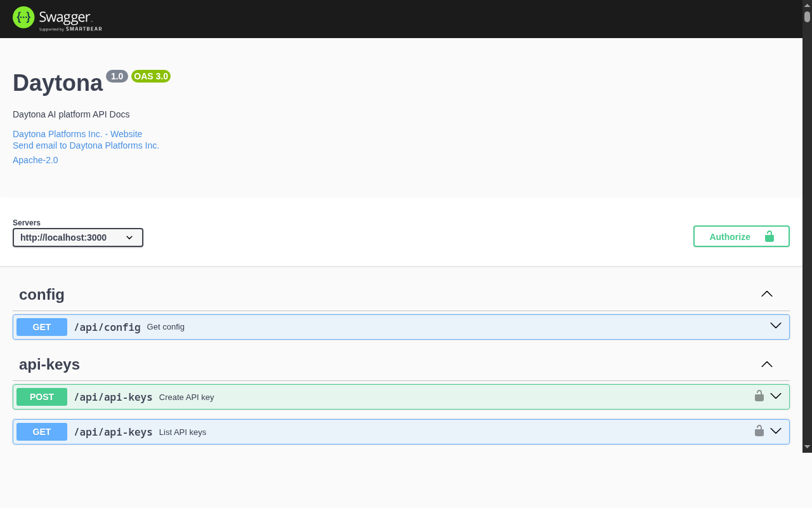Click the /api/config path text

(x=107, y=328)
